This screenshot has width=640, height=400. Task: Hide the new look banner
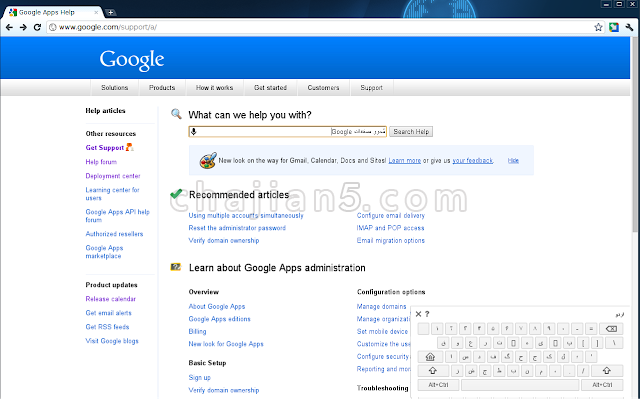[513, 160]
